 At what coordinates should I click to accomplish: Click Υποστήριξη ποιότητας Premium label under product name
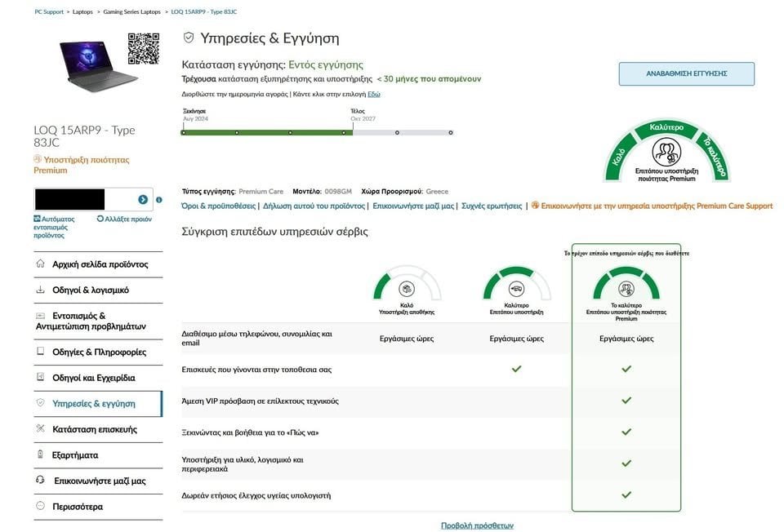click(x=82, y=165)
